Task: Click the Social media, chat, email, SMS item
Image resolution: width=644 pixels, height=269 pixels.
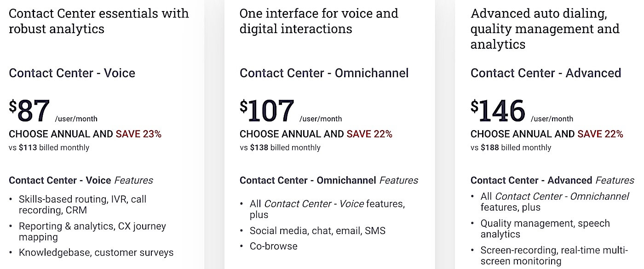Action: (x=317, y=231)
